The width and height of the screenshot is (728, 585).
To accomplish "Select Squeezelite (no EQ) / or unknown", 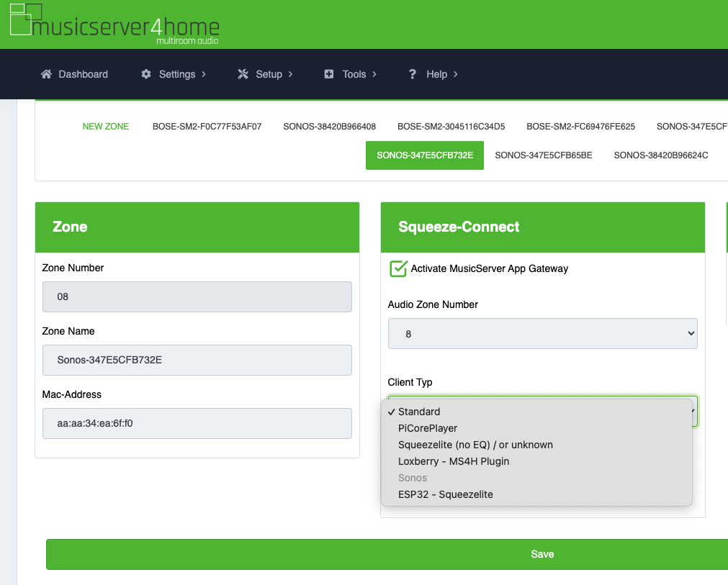I will 475,445.
